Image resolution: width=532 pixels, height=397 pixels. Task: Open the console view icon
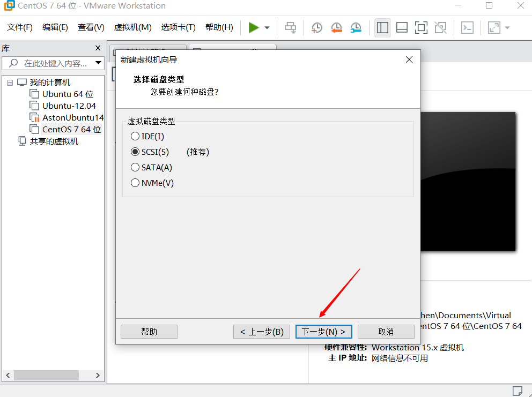(467, 28)
